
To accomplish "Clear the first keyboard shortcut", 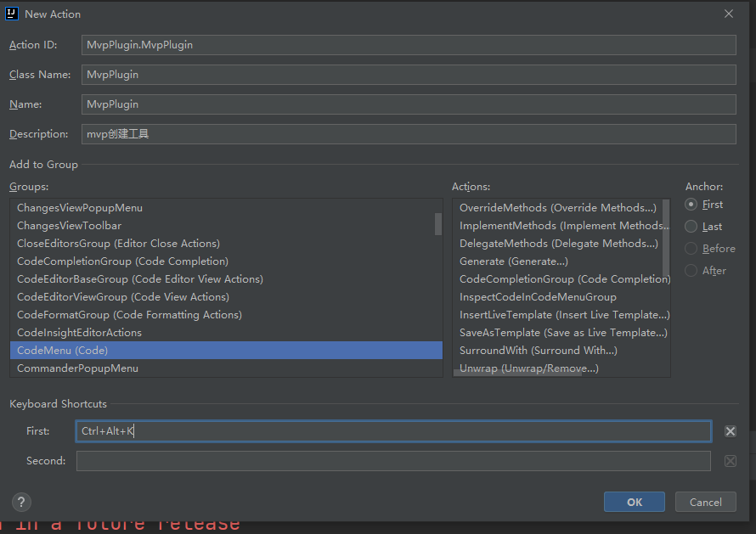I will click(x=730, y=431).
